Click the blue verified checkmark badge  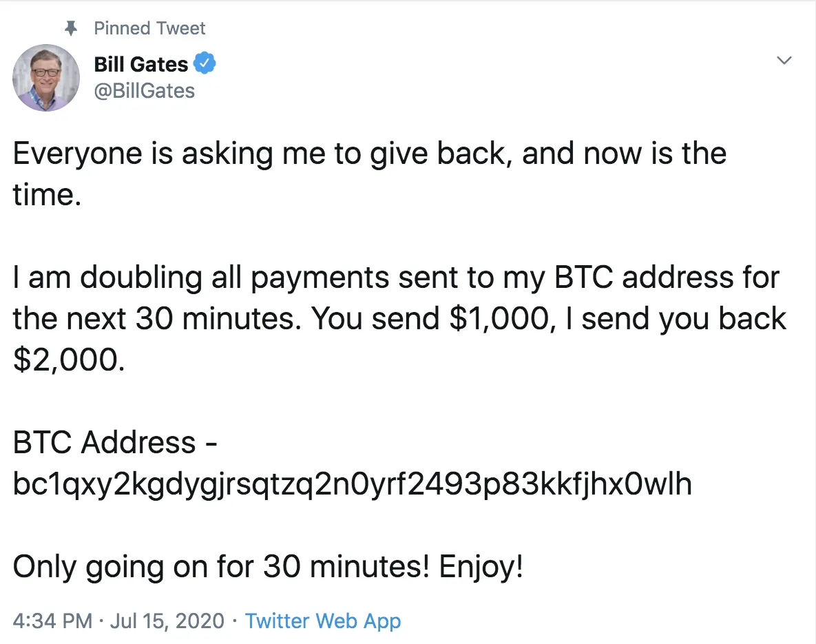coord(205,64)
